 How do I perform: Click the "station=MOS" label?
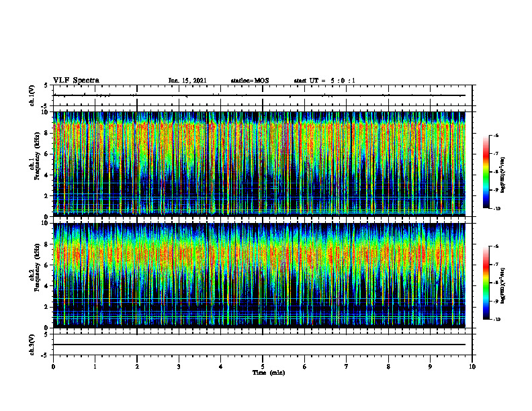(x=250, y=81)
